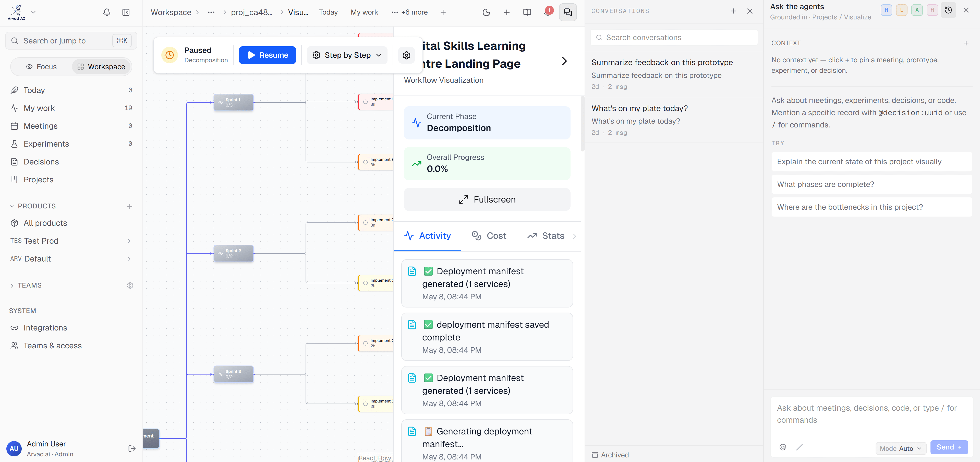Click the Arvad AI logo
The height and width of the screenshot is (462, 980).
click(x=16, y=12)
